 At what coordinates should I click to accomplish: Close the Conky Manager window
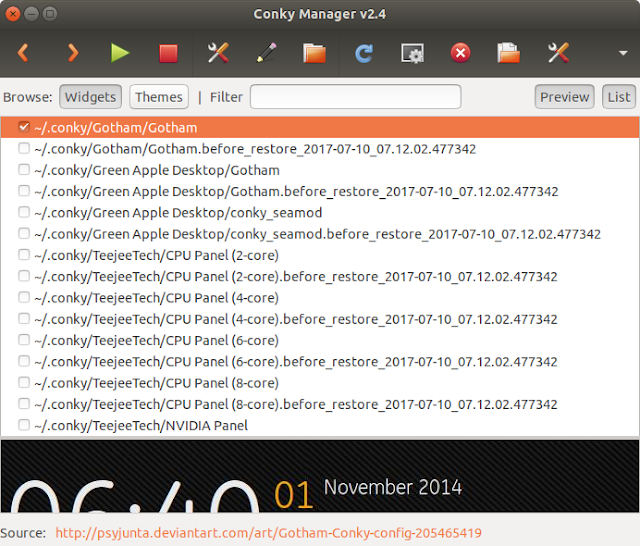[13, 14]
